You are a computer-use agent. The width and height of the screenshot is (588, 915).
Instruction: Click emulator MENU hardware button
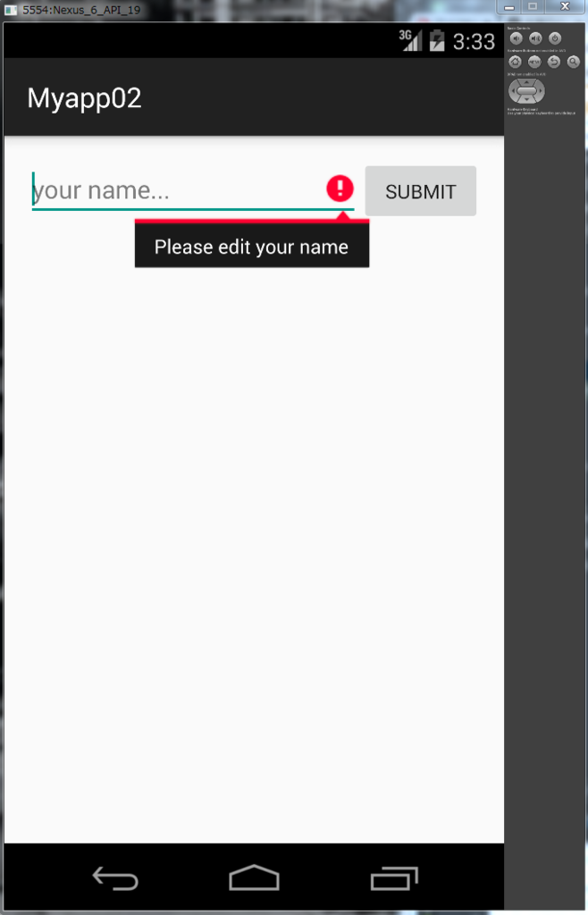[534, 62]
